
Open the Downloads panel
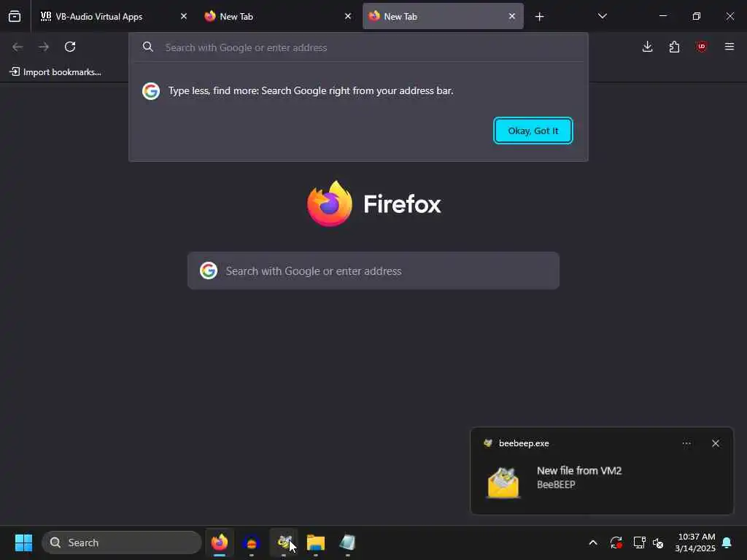[648, 47]
